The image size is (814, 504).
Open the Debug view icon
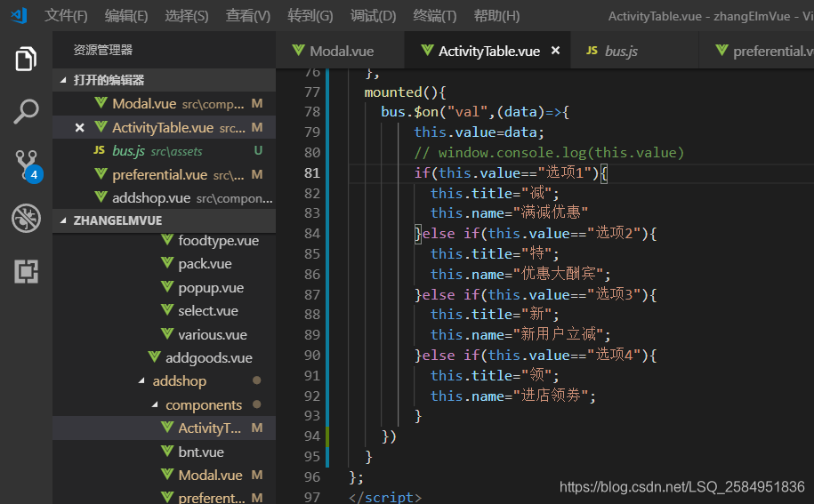(26, 218)
